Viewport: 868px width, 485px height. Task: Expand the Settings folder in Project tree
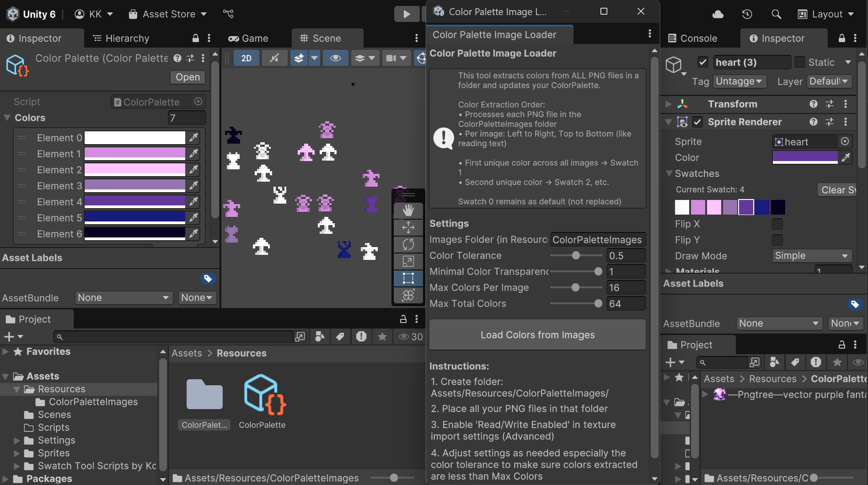pos(16,440)
